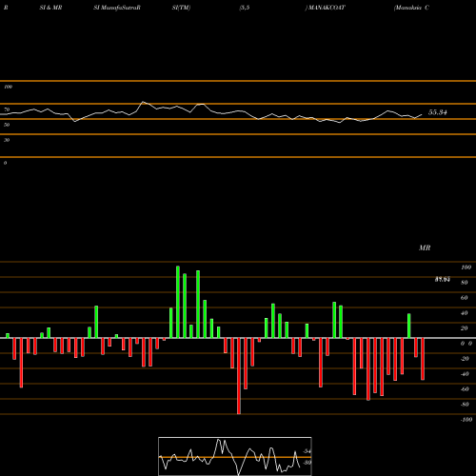Viewport: 476px width, 476px height.
Task: Click the overlapped value label beside the 80 axis mark
Action: [443, 279]
